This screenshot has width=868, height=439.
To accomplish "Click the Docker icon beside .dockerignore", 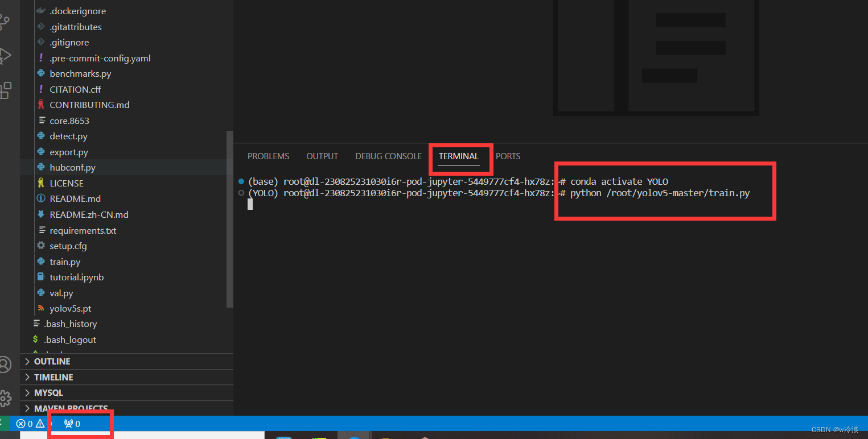I will click(41, 11).
